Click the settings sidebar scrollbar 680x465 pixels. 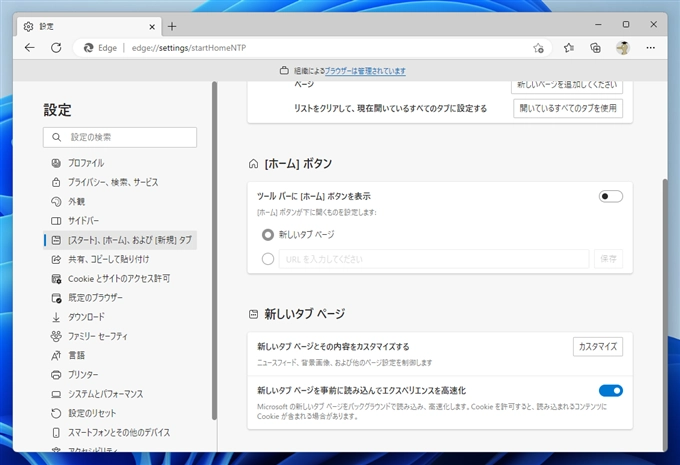click(x=214, y=251)
